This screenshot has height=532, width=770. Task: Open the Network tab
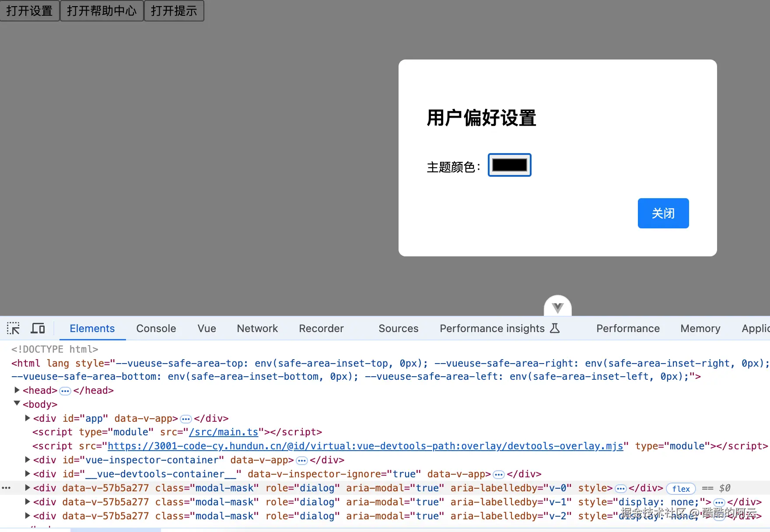[257, 328]
